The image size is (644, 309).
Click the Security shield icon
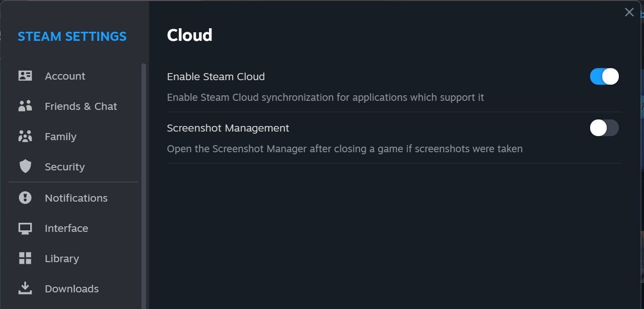(x=25, y=166)
